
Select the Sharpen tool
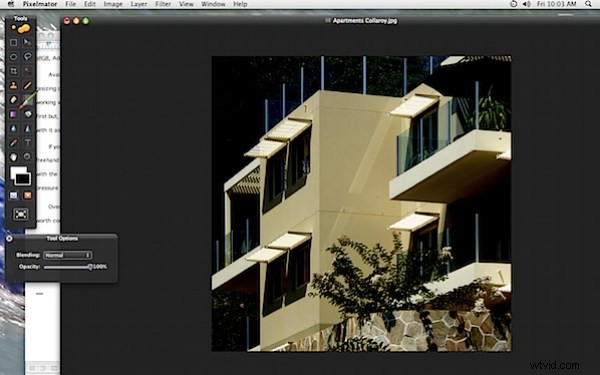[28, 129]
